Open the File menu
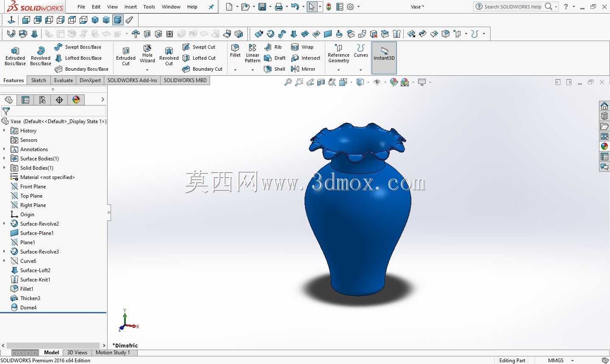The height and width of the screenshot is (364, 610). (x=81, y=7)
